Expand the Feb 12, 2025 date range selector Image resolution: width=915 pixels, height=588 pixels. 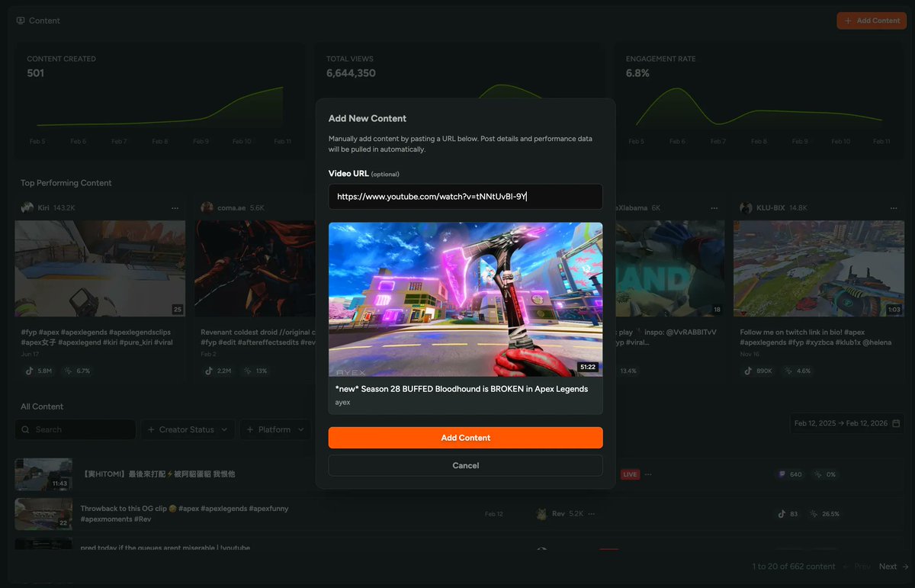click(x=846, y=423)
